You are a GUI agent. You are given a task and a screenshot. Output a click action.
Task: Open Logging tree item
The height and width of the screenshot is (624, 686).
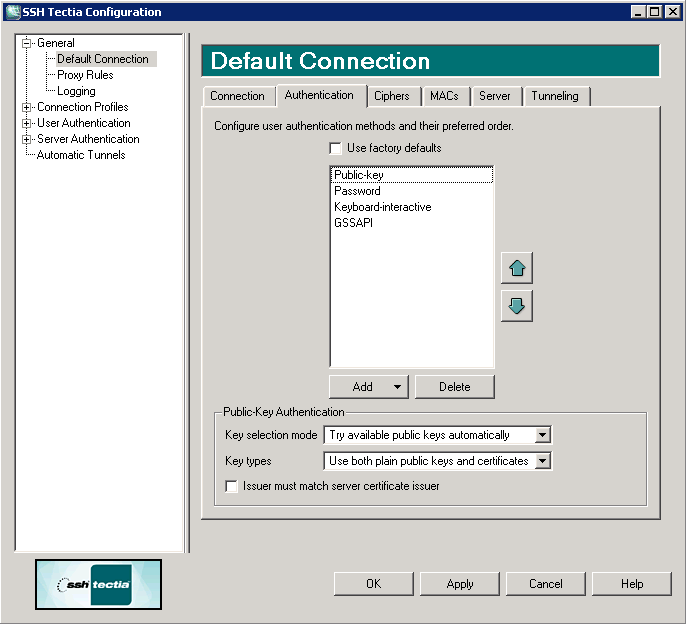[76, 91]
